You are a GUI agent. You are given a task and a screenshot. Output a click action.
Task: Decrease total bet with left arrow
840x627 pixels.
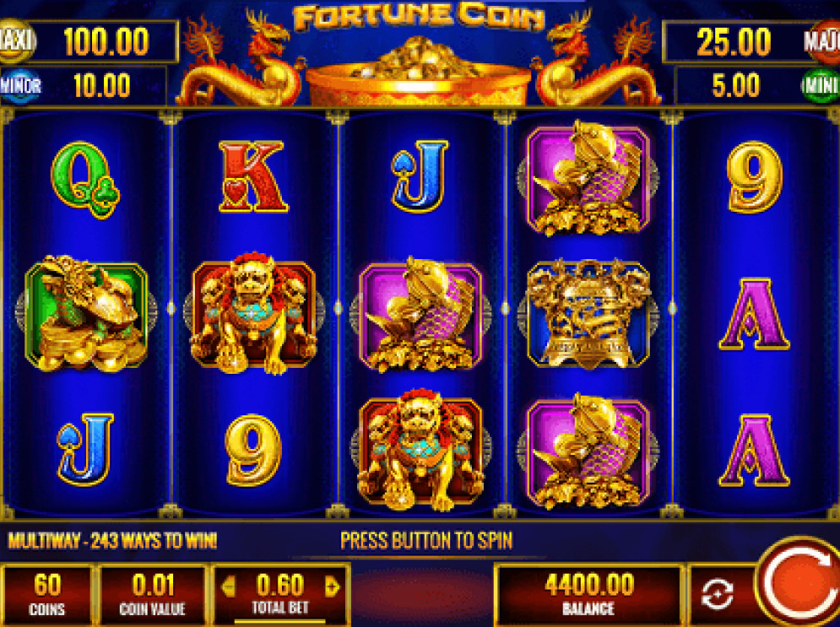(229, 586)
